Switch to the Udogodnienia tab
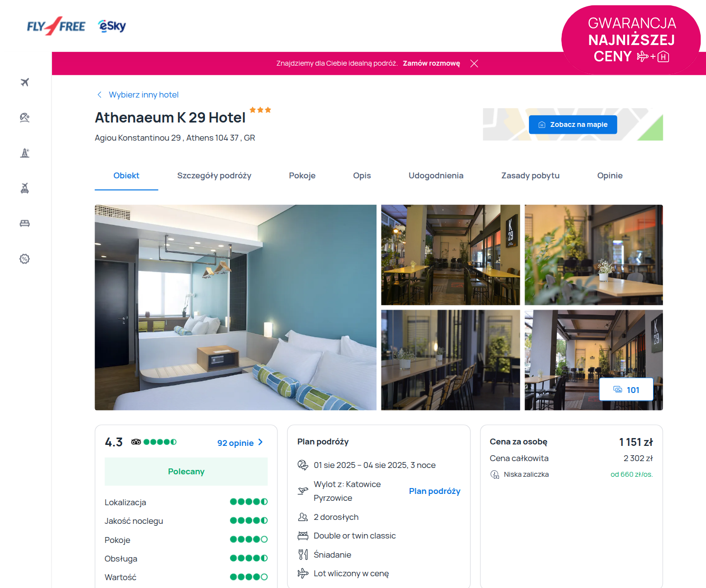This screenshot has height=588, width=706. [x=436, y=175]
